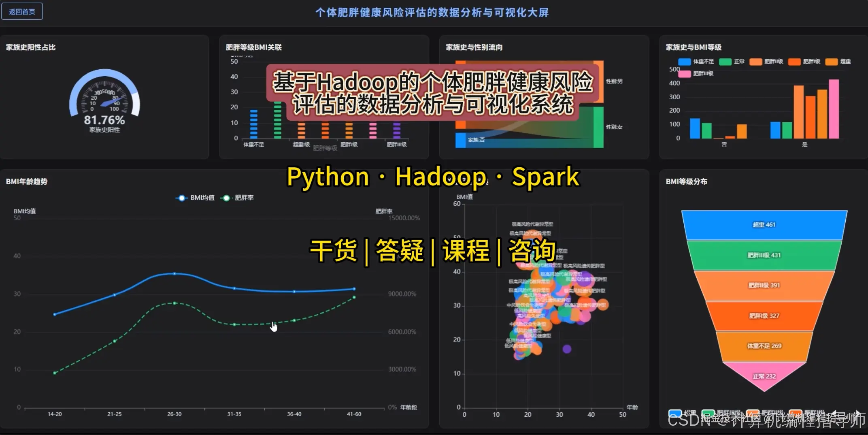868x435 pixels.
Task: Click the blue bar in the 否 group
Action: [x=695, y=128]
